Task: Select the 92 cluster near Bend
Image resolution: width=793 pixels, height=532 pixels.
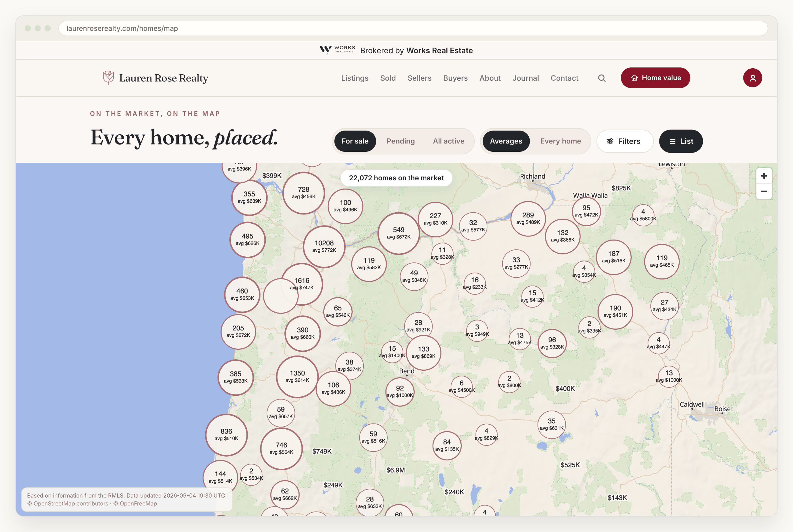Action: pos(400,392)
